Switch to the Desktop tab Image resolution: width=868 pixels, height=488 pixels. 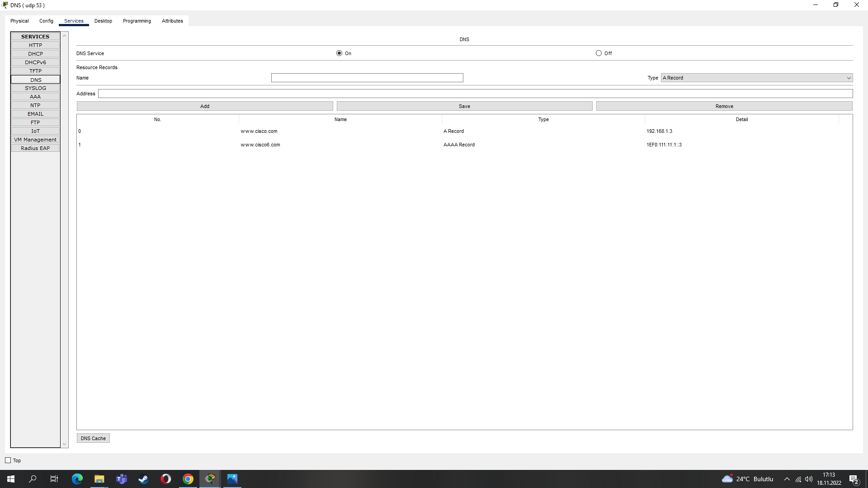tap(103, 21)
